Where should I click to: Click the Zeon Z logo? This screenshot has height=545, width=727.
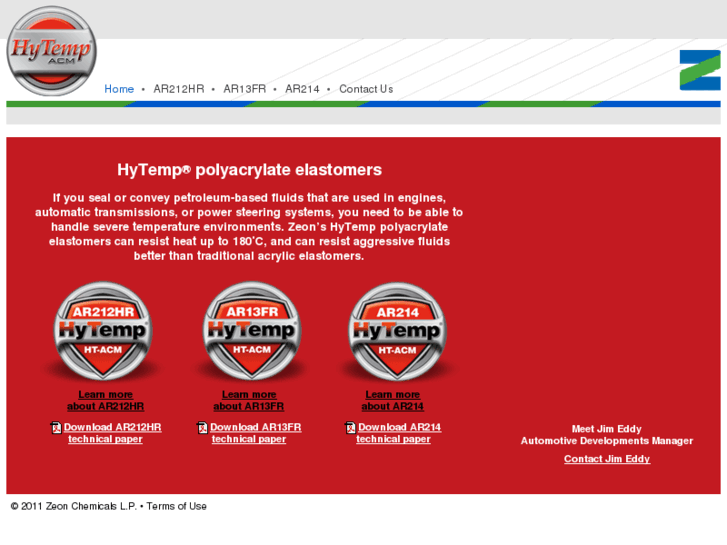[700, 70]
